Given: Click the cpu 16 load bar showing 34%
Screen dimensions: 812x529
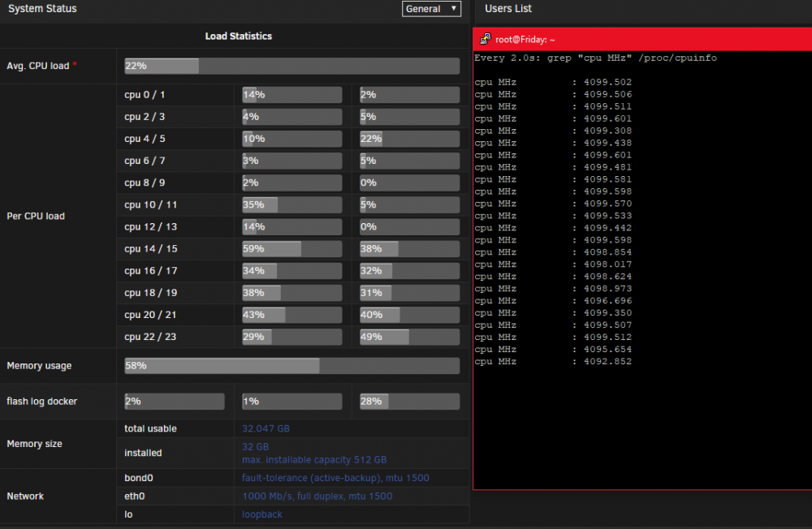Looking at the screenshot, I should [x=292, y=271].
